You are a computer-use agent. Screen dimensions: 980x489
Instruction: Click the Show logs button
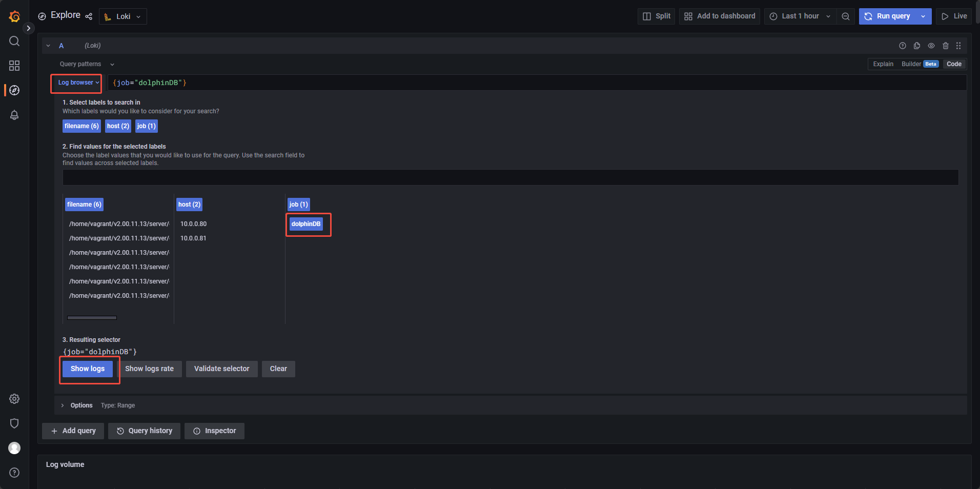pyautogui.click(x=88, y=369)
